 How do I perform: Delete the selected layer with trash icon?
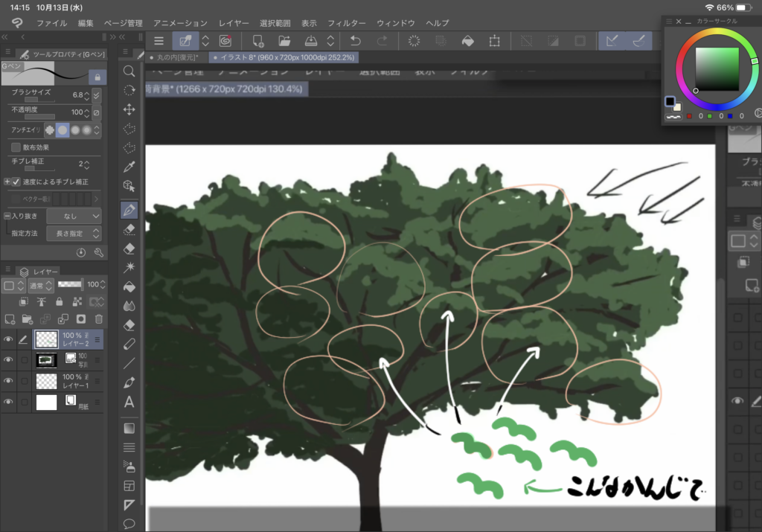[x=99, y=318]
